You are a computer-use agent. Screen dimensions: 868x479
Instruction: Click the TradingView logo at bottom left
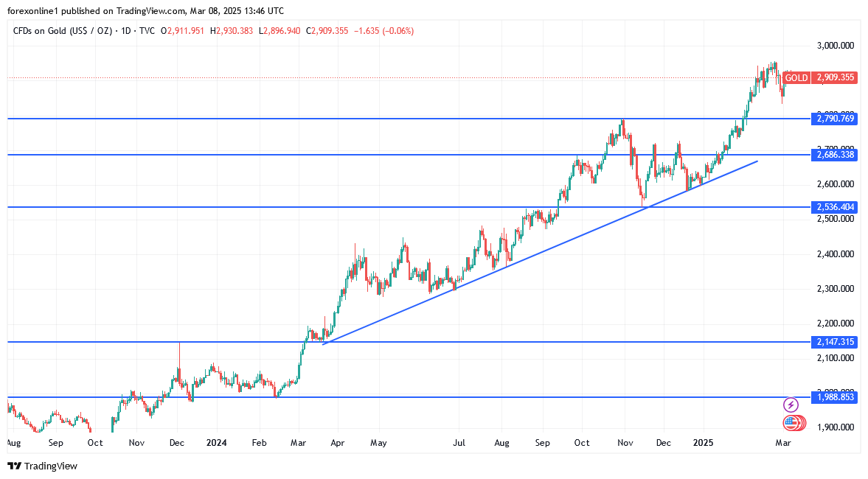coord(42,466)
